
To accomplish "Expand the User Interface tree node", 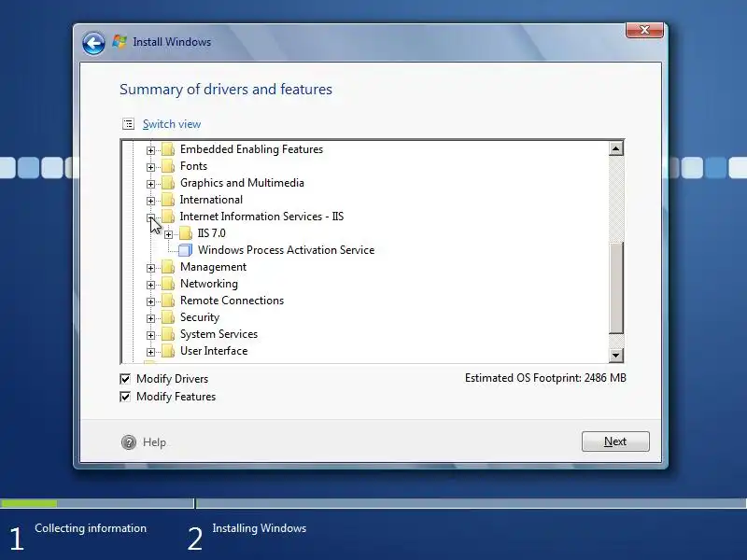I will (150, 352).
